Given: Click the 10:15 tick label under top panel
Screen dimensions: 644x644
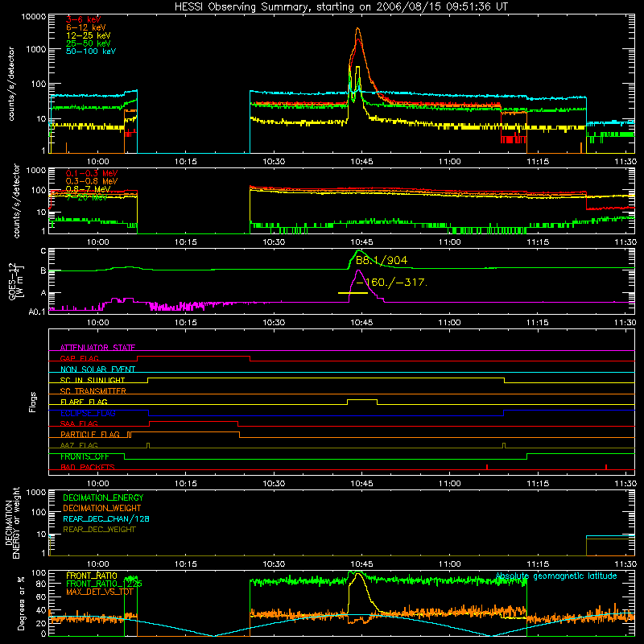Looking at the screenshot, I should [186, 162].
